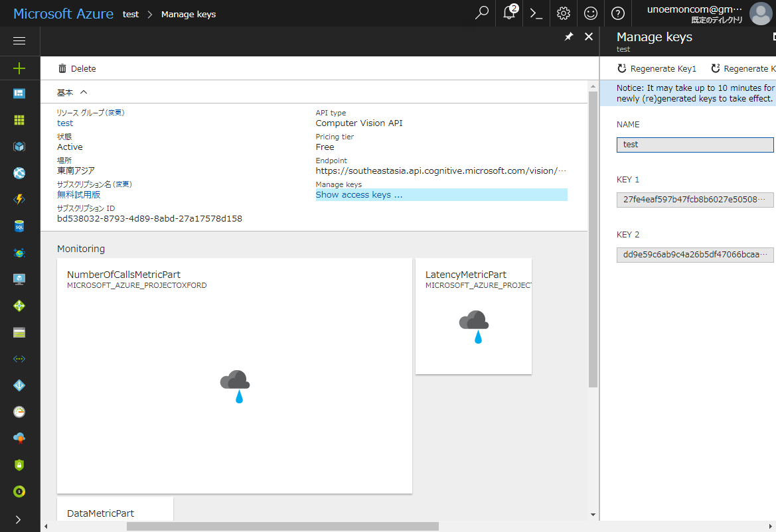776x532 pixels.
Task: Click the Microsoft Azure logo
Action: pyautogui.click(x=63, y=14)
